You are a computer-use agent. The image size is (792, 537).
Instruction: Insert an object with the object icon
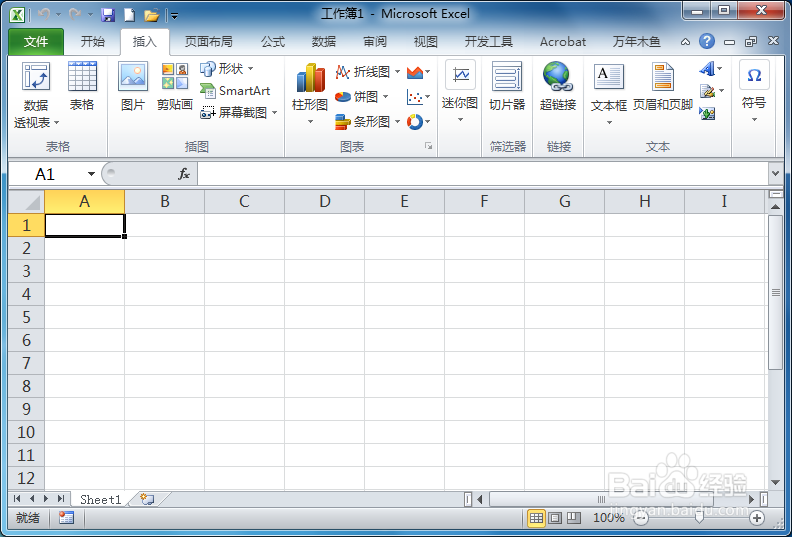[707, 114]
